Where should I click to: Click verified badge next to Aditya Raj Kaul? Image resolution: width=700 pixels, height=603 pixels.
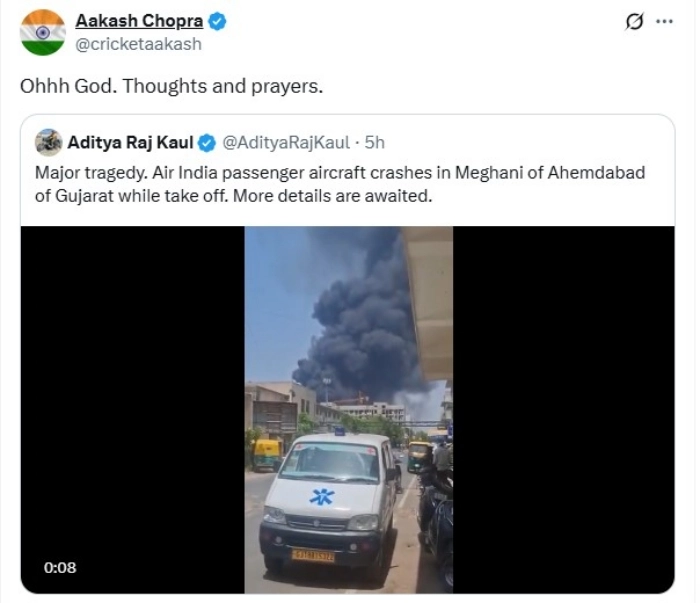click(x=207, y=143)
